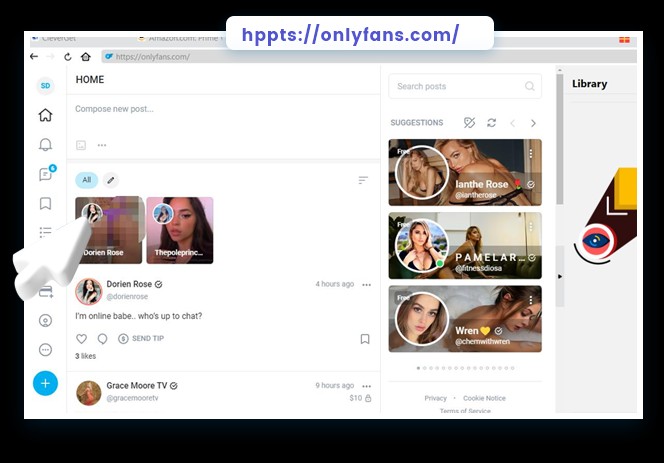Viewport: 664px width, 463px height.
Task: Open messages icon with unread badge
Action: (45, 174)
